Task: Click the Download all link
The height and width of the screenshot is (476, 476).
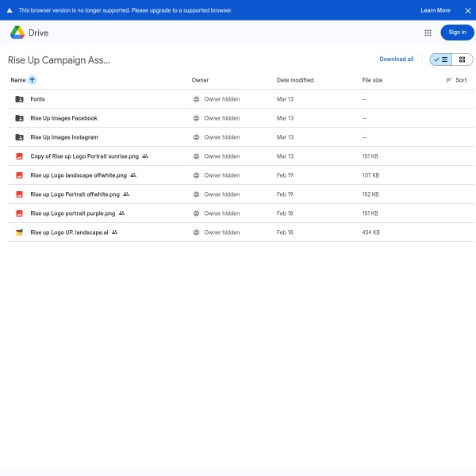Action: coord(396,59)
